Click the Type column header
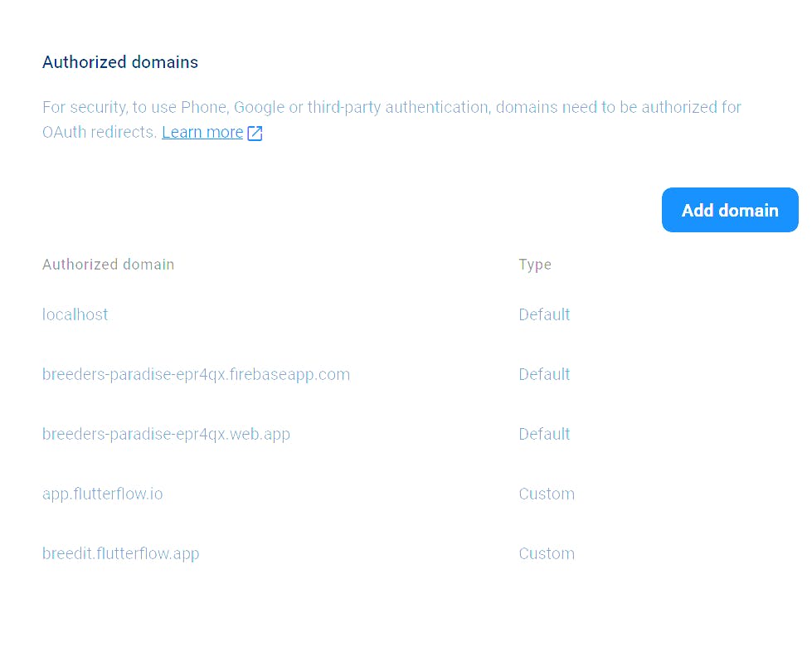This screenshot has height=667, width=812. pyautogui.click(x=535, y=265)
